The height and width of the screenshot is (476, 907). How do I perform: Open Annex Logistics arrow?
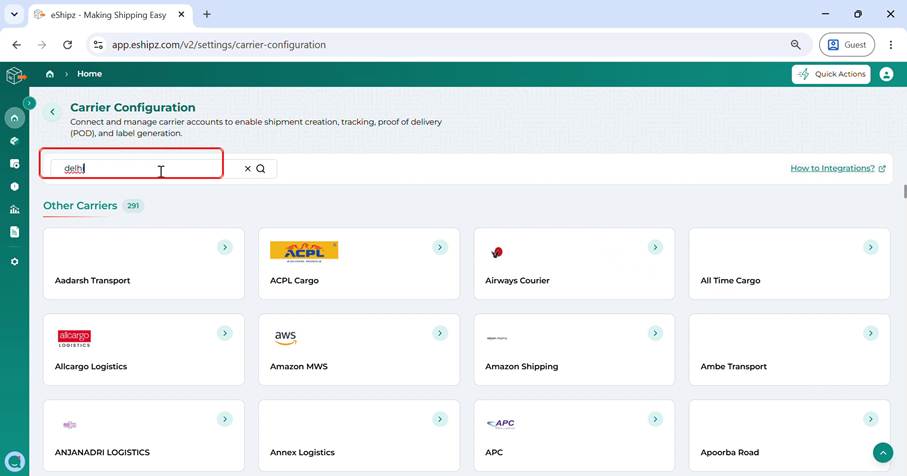click(440, 419)
